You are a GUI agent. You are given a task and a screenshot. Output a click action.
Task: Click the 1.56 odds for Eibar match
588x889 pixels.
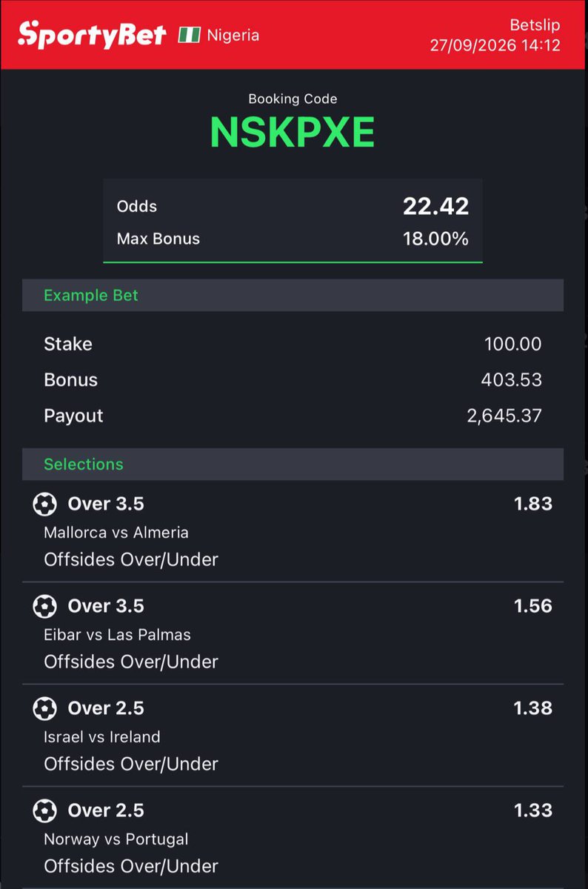tap(533, 606)
